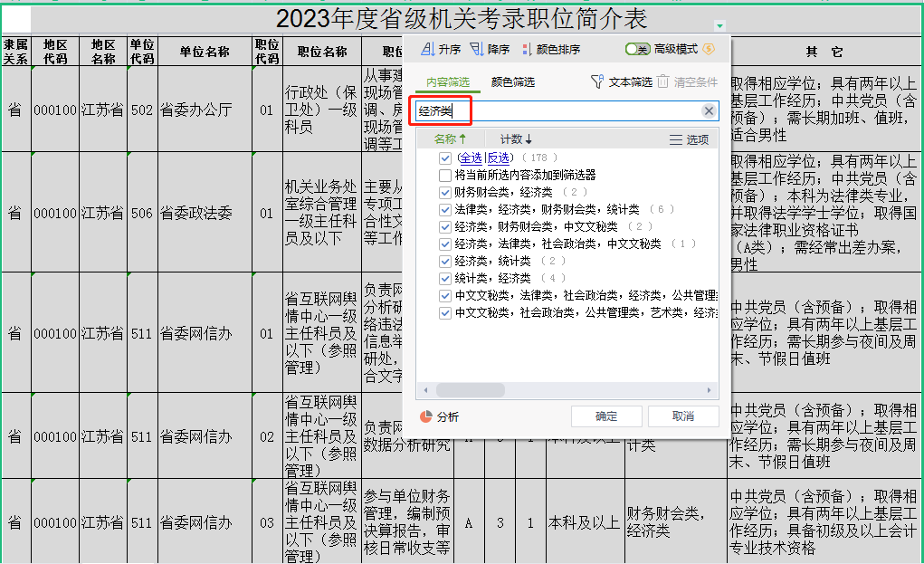The height and width of the screenshot is (564, 924).
Task: Uncheck the 统计类，经济类 (4) item
Action: click(445, 278)
